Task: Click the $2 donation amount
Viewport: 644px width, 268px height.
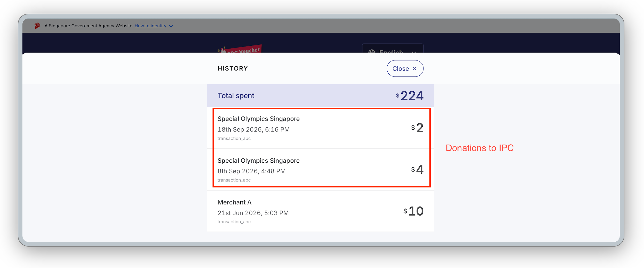Action: point(417,128)
